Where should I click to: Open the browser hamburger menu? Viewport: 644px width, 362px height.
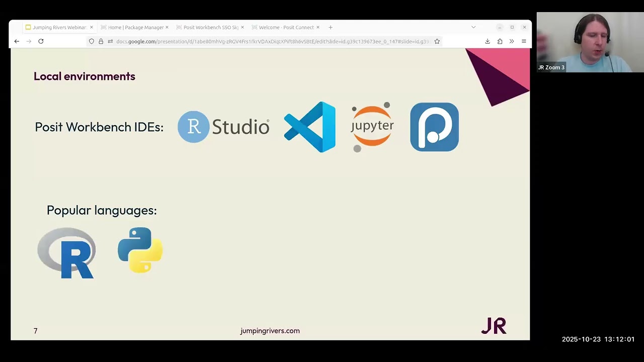point(524,41)
